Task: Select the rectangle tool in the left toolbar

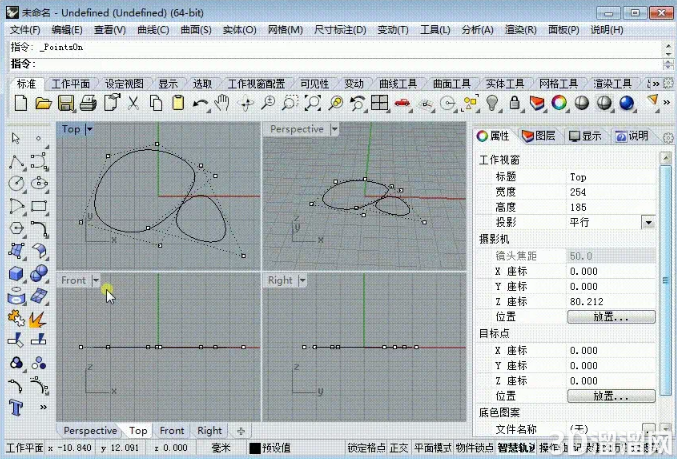Action: click(x=39, y=206)
